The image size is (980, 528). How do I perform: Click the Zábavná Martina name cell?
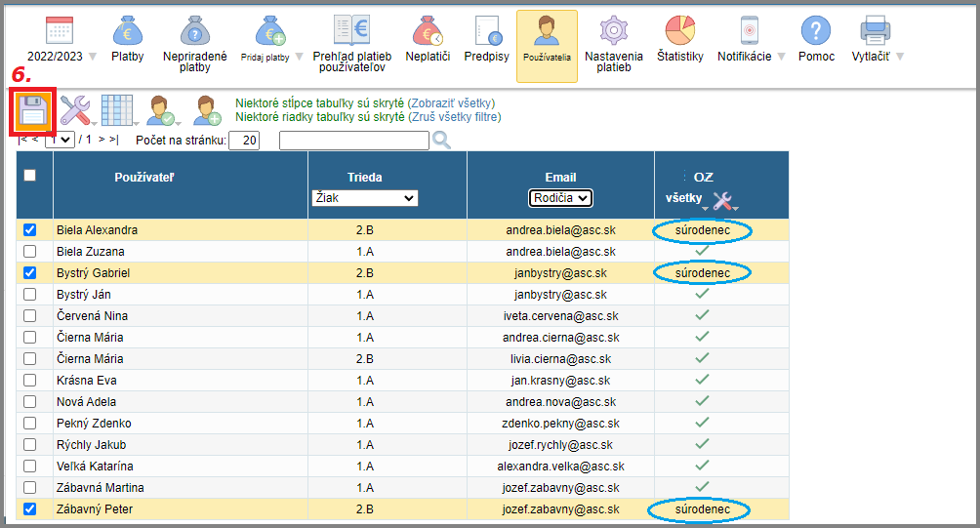tap(100, 487)
